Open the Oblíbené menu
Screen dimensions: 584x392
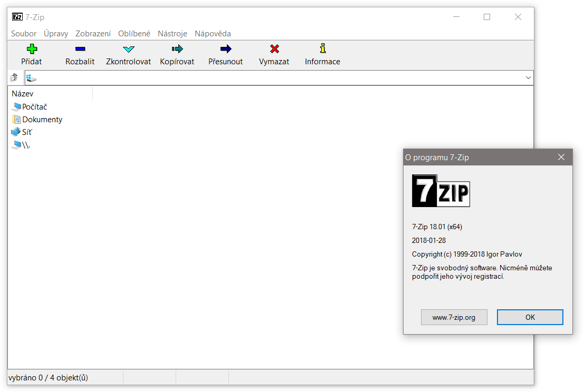point(134,34)
